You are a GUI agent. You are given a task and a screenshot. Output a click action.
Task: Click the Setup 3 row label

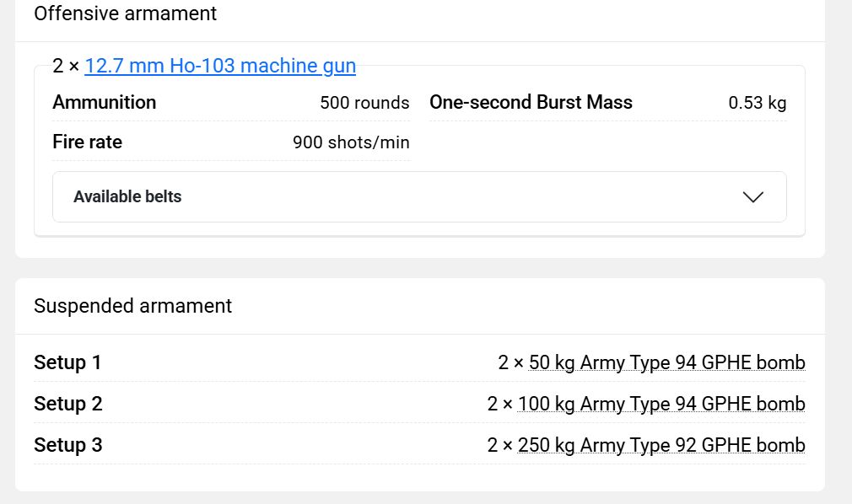(68, 445)
